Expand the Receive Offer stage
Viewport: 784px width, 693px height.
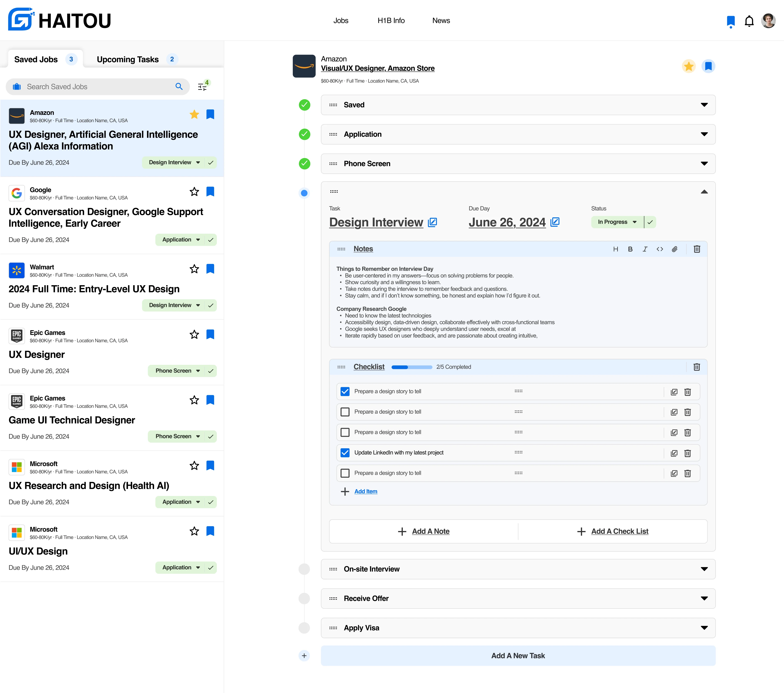[704, 599]
